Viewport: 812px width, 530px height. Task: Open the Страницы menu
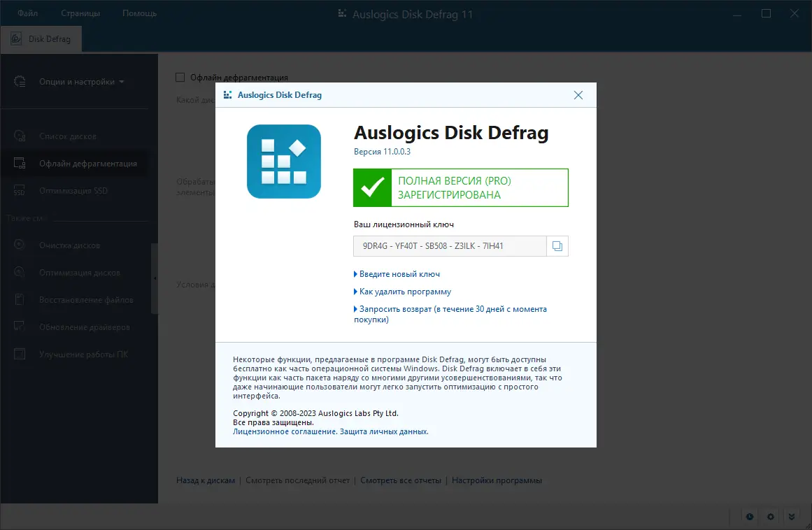(80, 13)
